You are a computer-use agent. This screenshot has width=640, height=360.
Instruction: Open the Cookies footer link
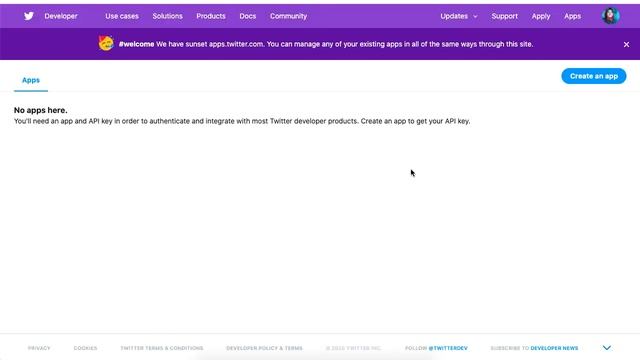pos(85,348)
